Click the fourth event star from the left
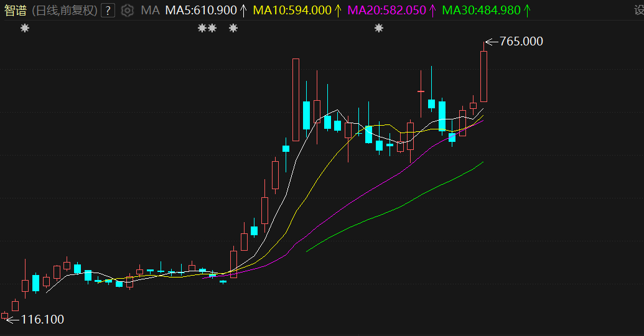The image size is (644, 336). point(233,28)
